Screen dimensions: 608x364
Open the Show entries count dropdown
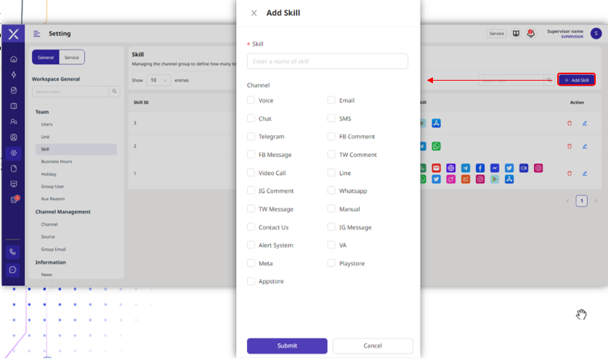click(x=158, y=80)
